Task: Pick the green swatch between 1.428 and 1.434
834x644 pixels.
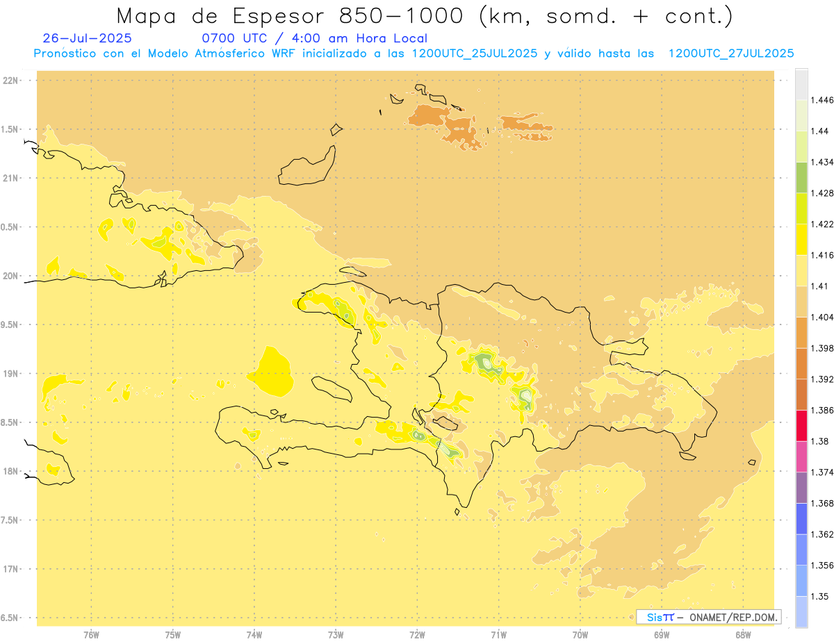Action: (801, 177)
